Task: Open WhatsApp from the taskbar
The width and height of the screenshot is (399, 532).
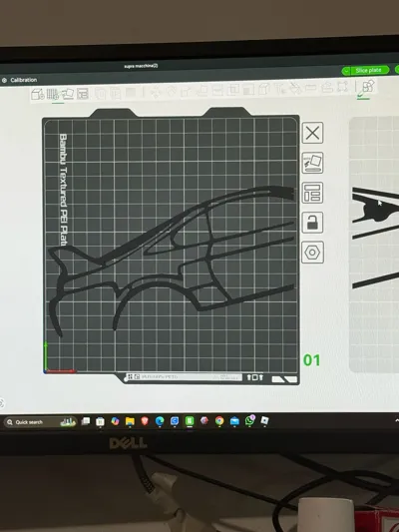Action: (249, 420)
